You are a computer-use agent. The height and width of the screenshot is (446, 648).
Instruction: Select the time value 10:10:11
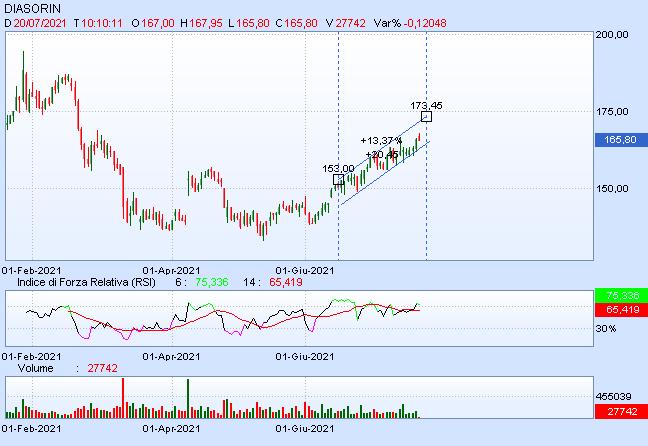(102, 23)
